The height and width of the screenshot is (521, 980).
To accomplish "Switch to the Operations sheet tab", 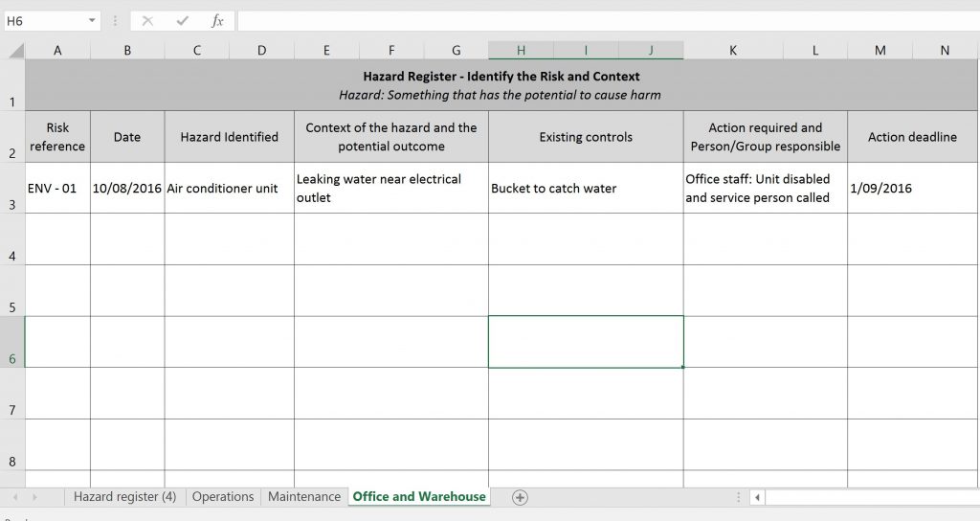I will pyautogui.click(x=223, y=497).
